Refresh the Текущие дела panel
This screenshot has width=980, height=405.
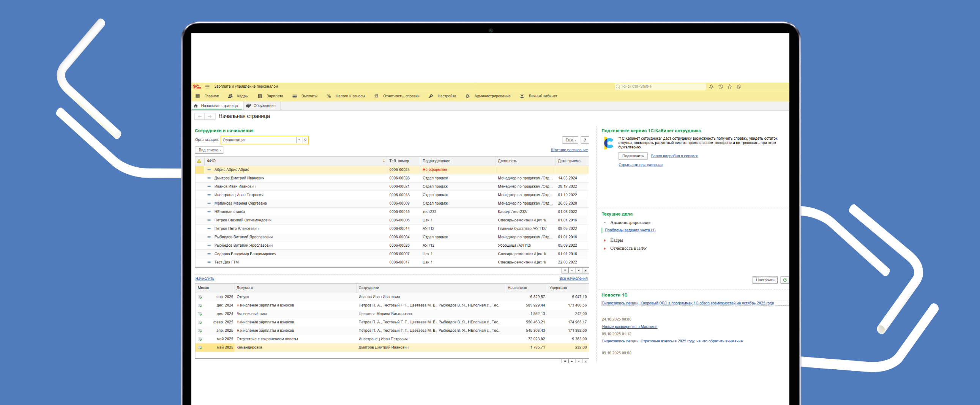784,280
